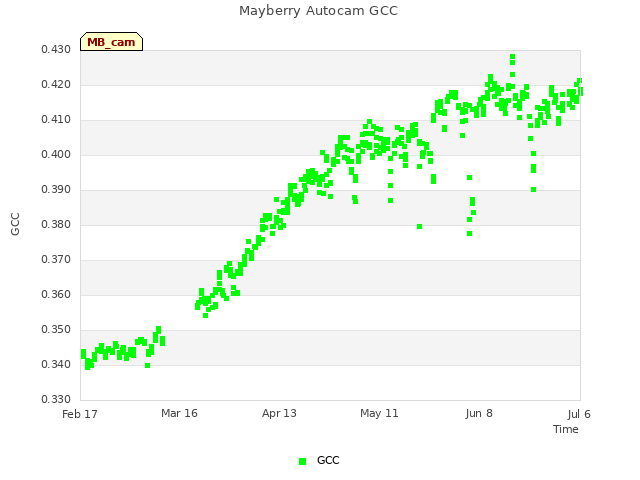The width and height of the screenshot is (640, 480).
Task: Click the May 11 x-axis label
Action: [x=379, y=413]
